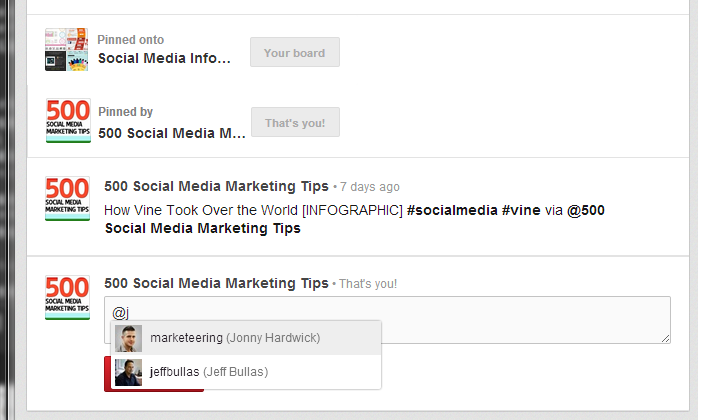Click the 'Pinned by' label

click(126, 112)
